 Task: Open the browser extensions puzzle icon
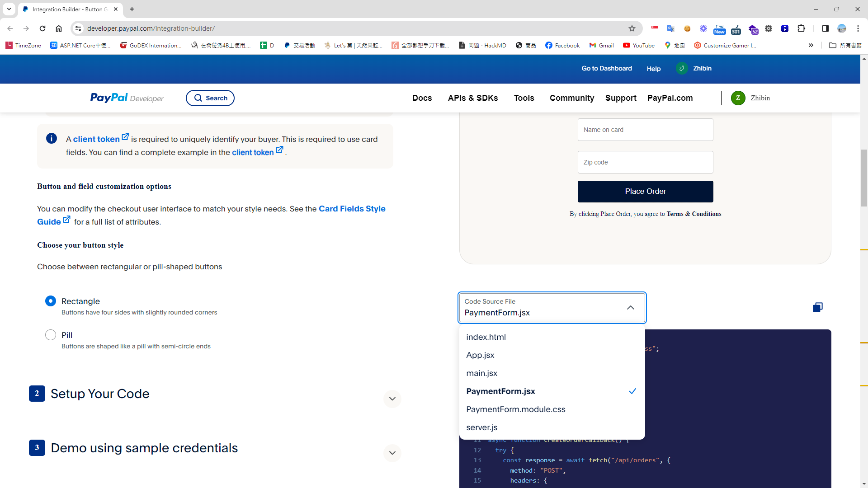click(802, 28)
